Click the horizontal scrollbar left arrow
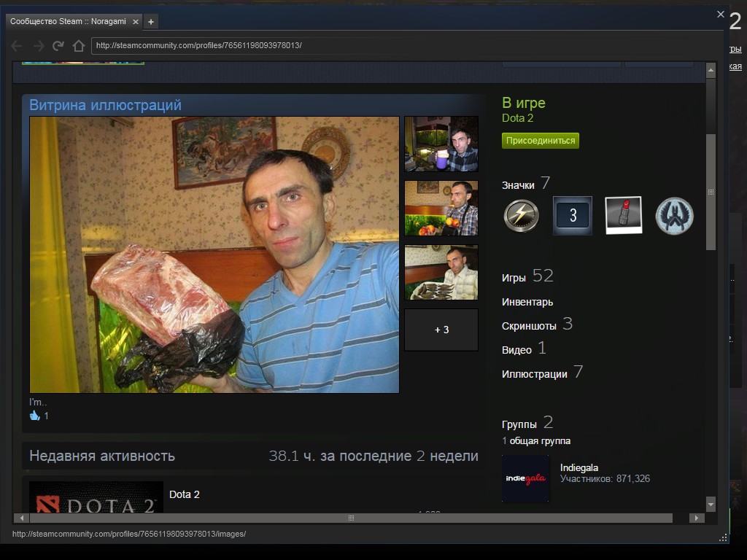The image size is (747, 560). [21, 518]
